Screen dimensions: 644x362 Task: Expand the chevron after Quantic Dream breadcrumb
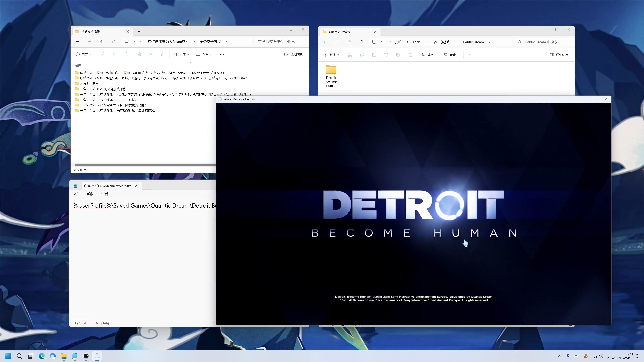coord(489,42)
